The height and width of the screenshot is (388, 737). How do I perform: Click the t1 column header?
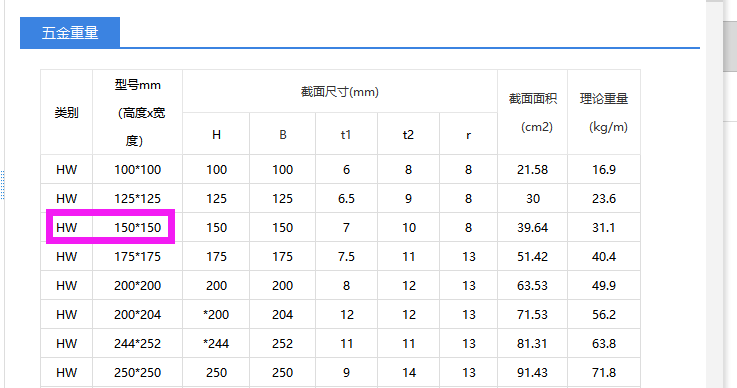(346, 135)
